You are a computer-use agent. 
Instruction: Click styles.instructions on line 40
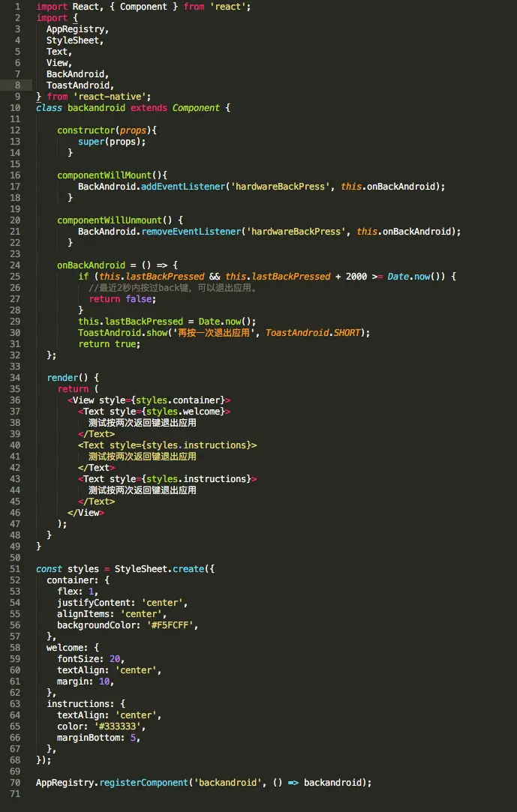click(196, 445)
